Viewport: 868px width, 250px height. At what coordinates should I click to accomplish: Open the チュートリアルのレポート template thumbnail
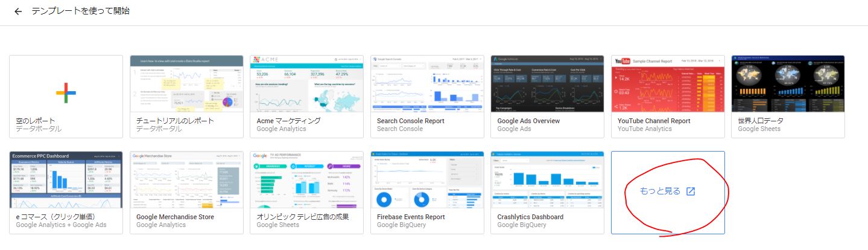coord(186,84)
